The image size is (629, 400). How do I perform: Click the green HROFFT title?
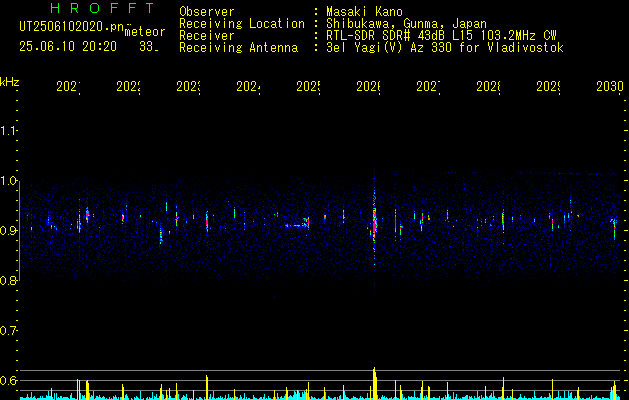tap(103, 8)
